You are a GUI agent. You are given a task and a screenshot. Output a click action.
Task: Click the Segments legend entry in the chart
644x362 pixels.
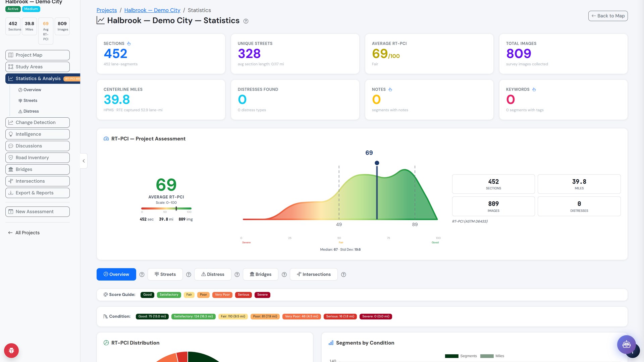[x=461, y=356]
